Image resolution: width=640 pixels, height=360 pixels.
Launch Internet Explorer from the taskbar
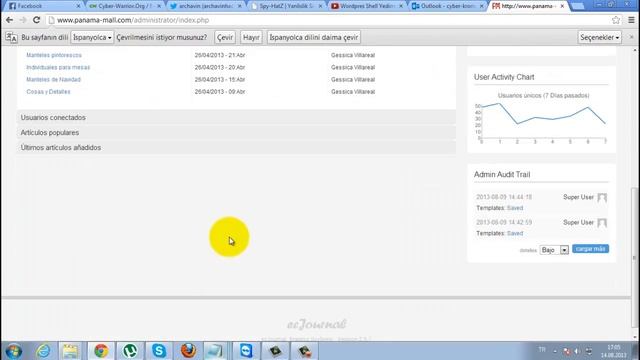pyautogui.click(x=43, y=351)
